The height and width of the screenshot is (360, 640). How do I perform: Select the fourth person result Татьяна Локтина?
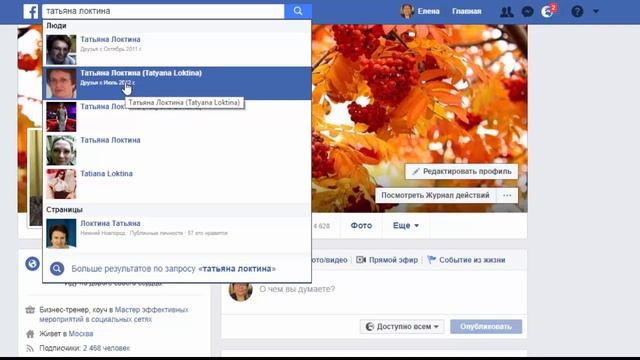(177, 151)
